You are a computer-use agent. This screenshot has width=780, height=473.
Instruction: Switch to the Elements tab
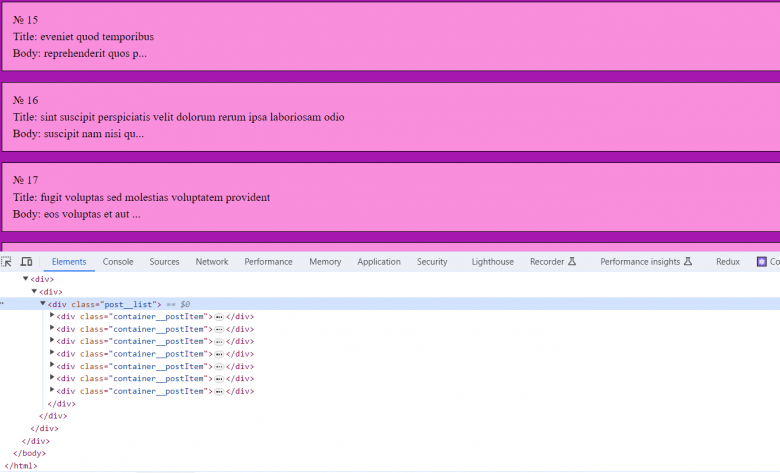(x=69, y=262)
